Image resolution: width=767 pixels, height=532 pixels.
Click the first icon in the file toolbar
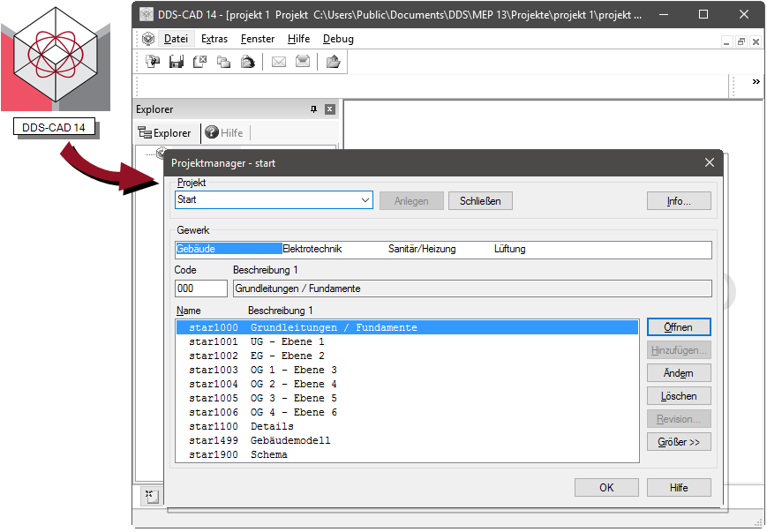(x=153, y=62)
